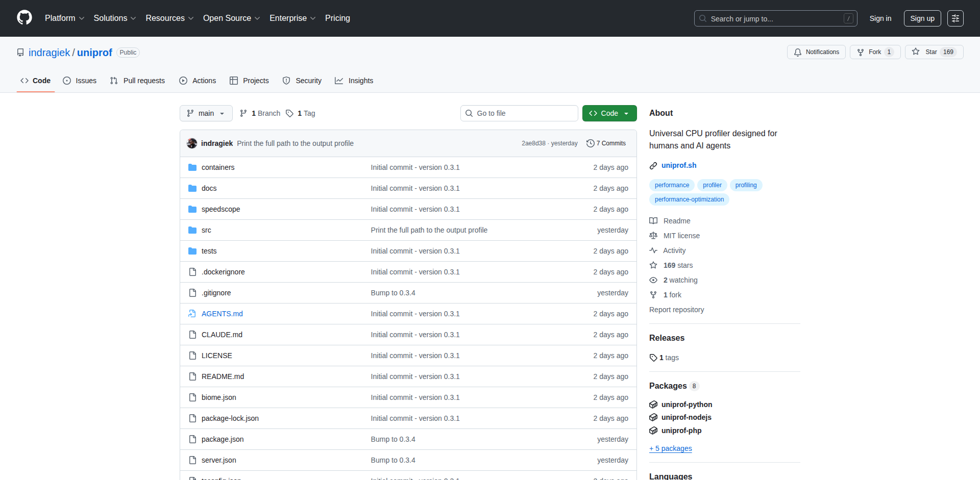Click Report repository

[676, 310]
